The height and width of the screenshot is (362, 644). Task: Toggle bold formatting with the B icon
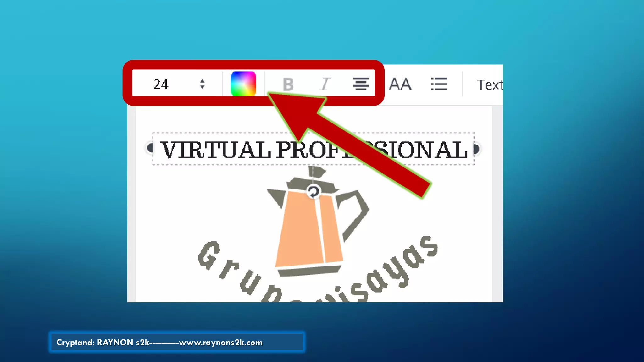click(288, 84)
